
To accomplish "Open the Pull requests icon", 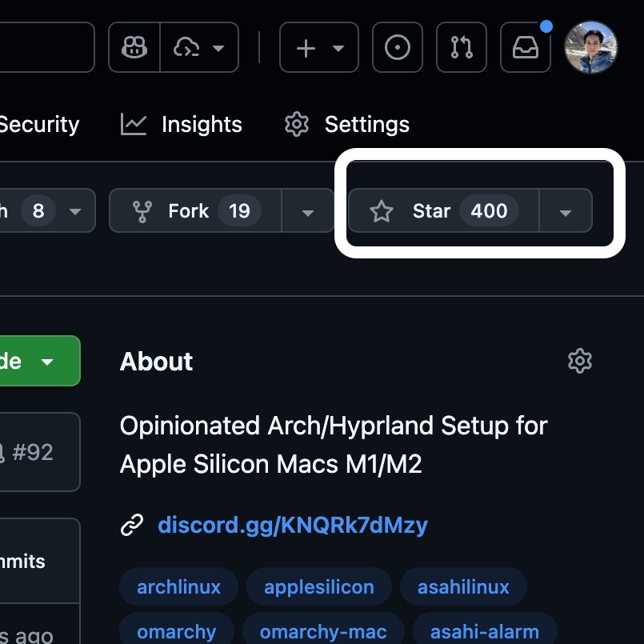I will (x=462, y=47).
